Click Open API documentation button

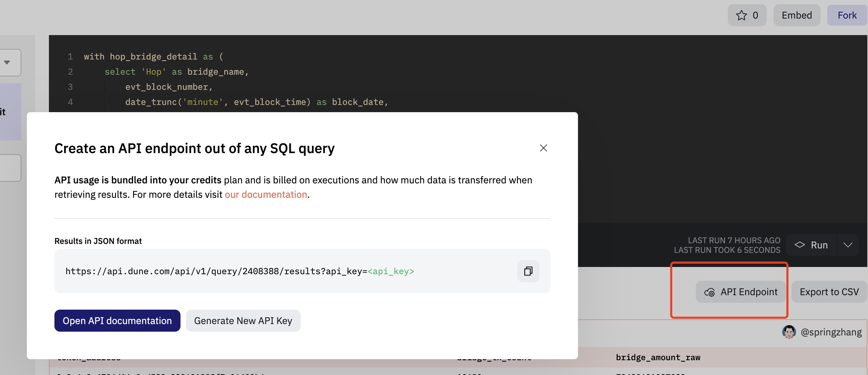pos(117,321)
